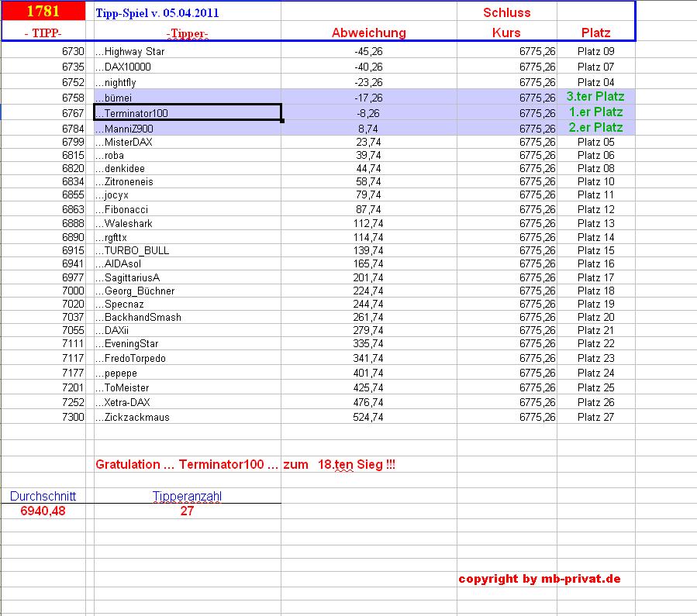Click the tipper count 27
The height and width of the screenshot is (616, 697).
click(x=187, y=511)
